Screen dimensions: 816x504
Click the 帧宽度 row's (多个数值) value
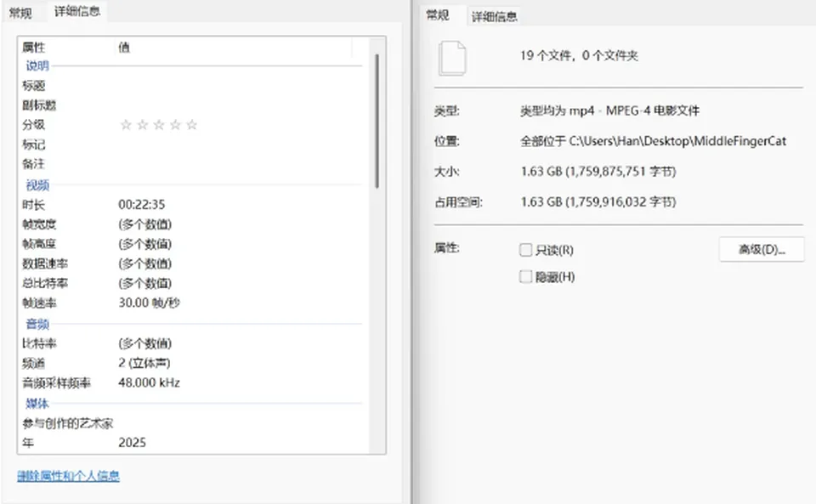coord(144,224)
